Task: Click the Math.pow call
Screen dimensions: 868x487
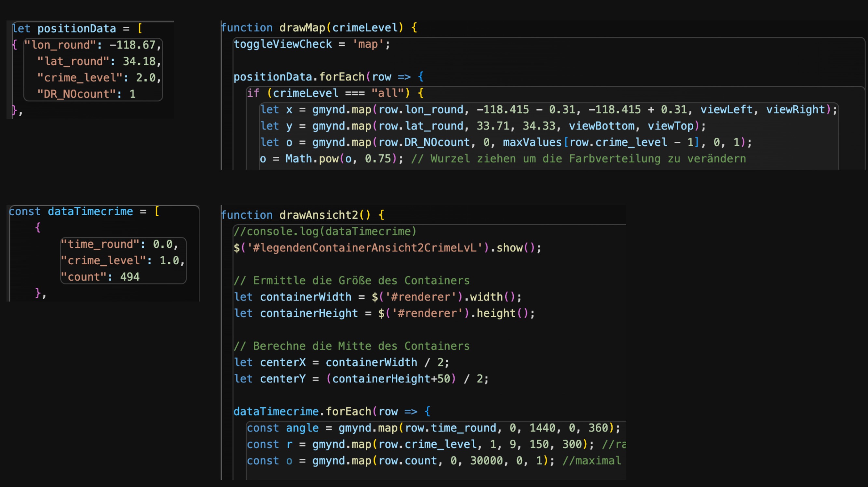Action: [x=312, y=159]
